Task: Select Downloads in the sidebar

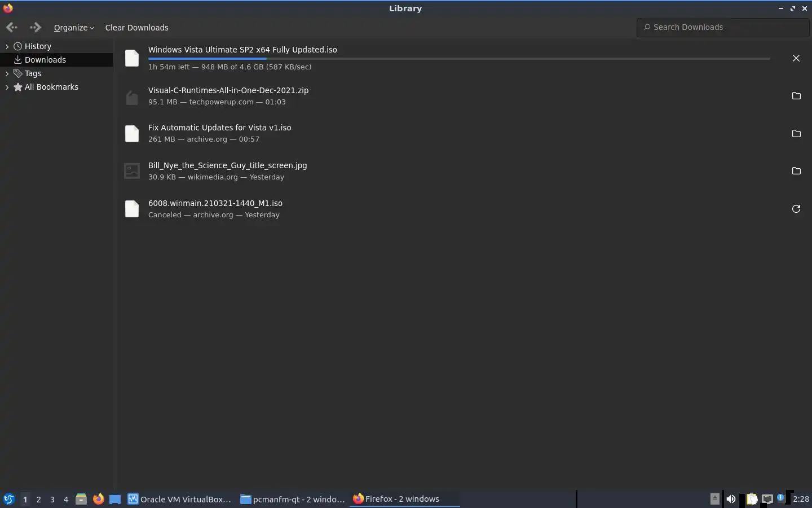Action: tap(45, 60)
